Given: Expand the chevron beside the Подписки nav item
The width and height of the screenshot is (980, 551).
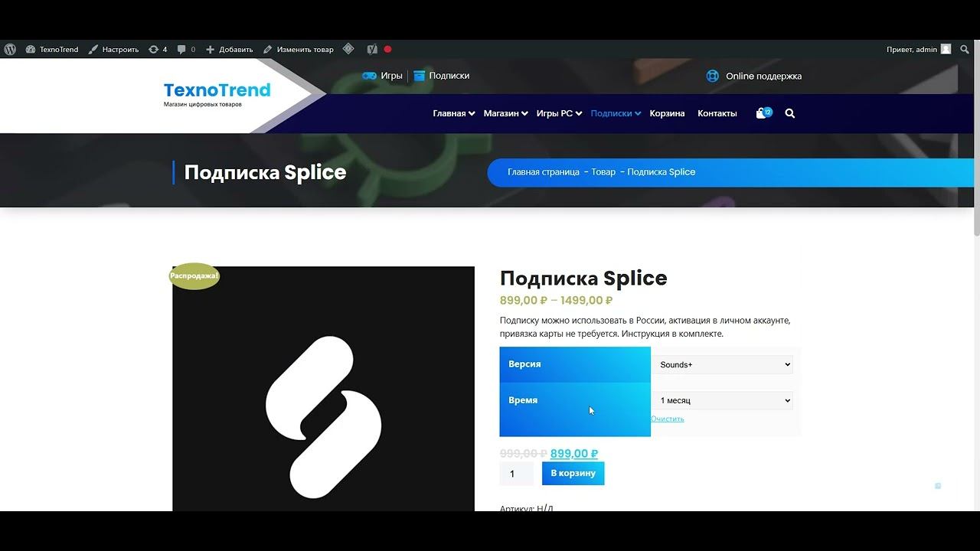Looking at the screenshot, I should [638, 113].
